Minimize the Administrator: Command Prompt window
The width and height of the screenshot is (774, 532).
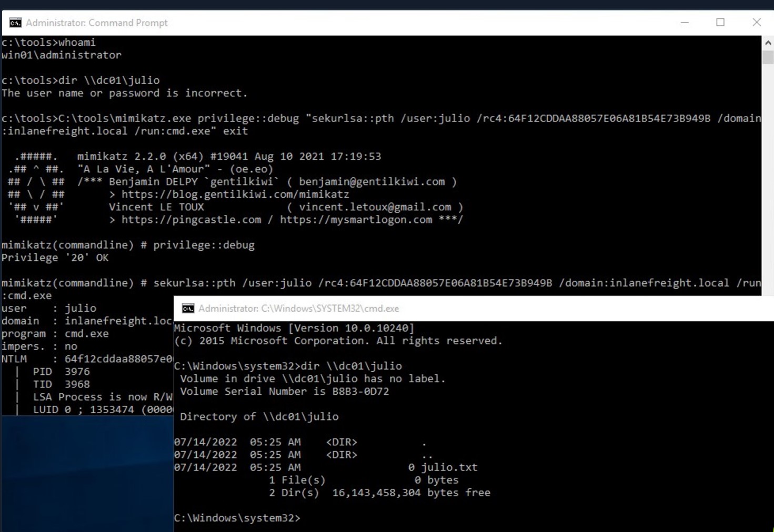coord(685,23)
